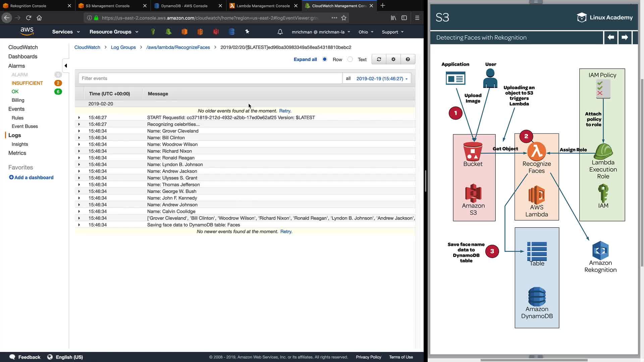Open the RecognizeFaces log group breadcrumb
This screenshot has width=644, height=362.
tap(178, 47)
